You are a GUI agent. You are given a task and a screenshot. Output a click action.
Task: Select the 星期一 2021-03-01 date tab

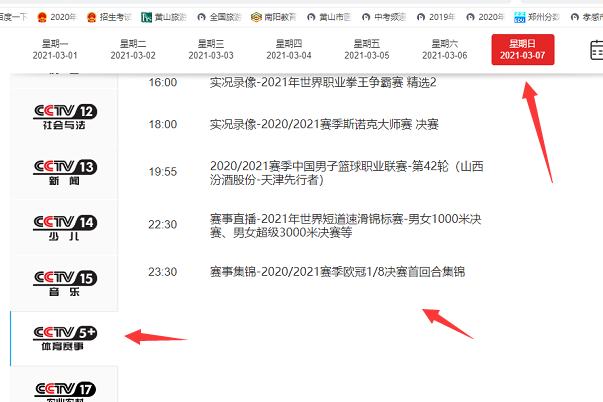[55, 50]
